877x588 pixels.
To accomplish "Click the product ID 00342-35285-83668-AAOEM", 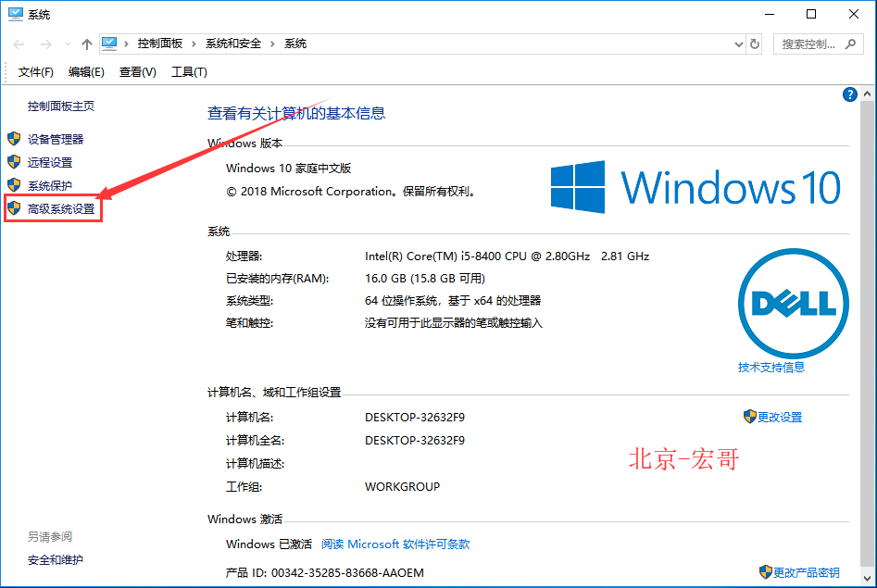I will pos(347,573).
